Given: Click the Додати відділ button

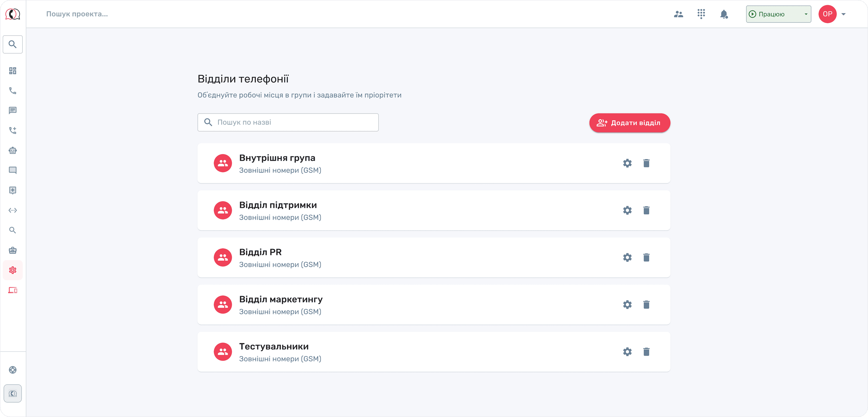Looking at the screenshot, I should tap(630, 123).
